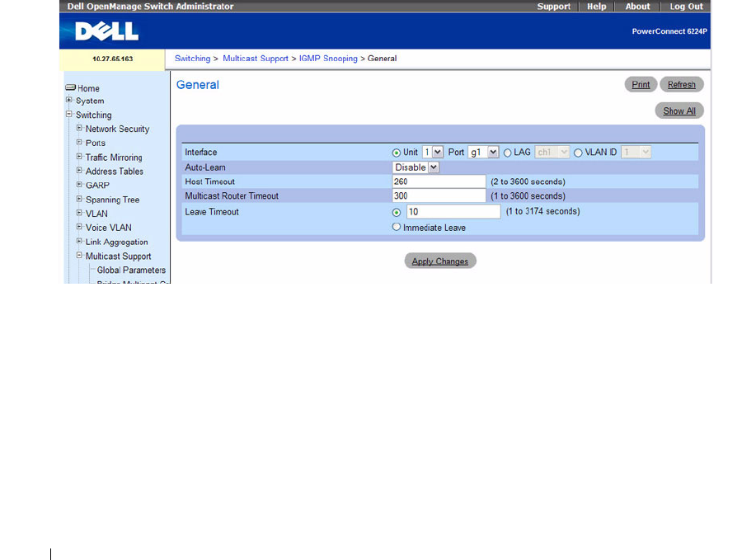Expand the Network Security node

pyautogui.click(x=79, y=128)
